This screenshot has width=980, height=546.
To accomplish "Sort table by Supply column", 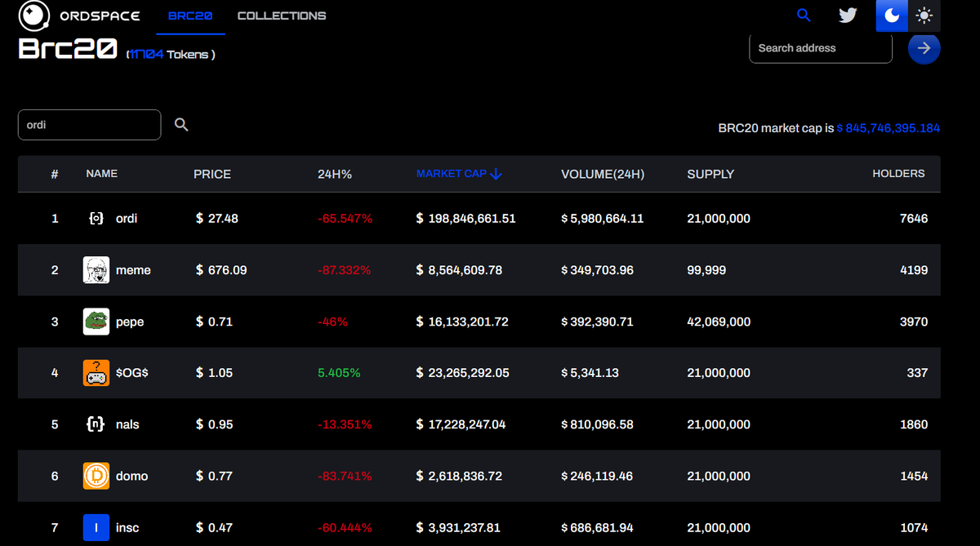I will tap(710, 174).
